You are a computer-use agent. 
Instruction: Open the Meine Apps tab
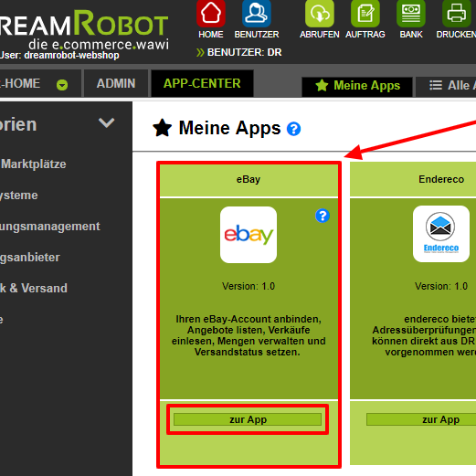pyautogui.click(x=357, y=87)
